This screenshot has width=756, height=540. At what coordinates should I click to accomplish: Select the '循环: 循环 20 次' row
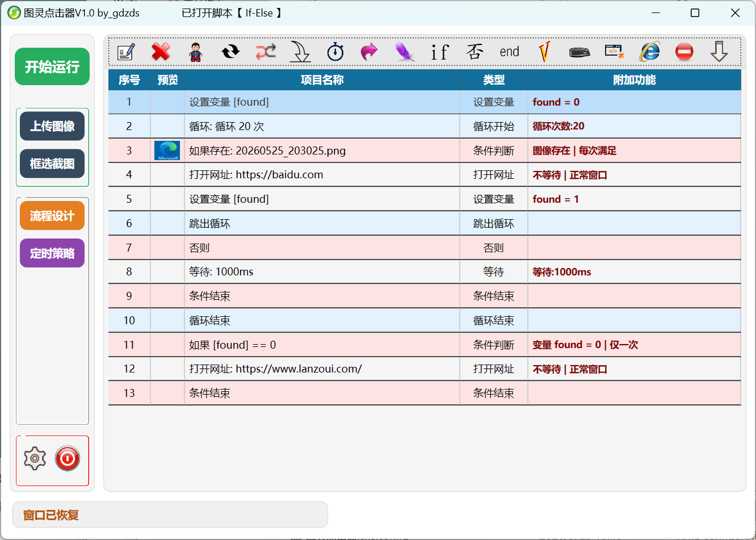point(425,126)
